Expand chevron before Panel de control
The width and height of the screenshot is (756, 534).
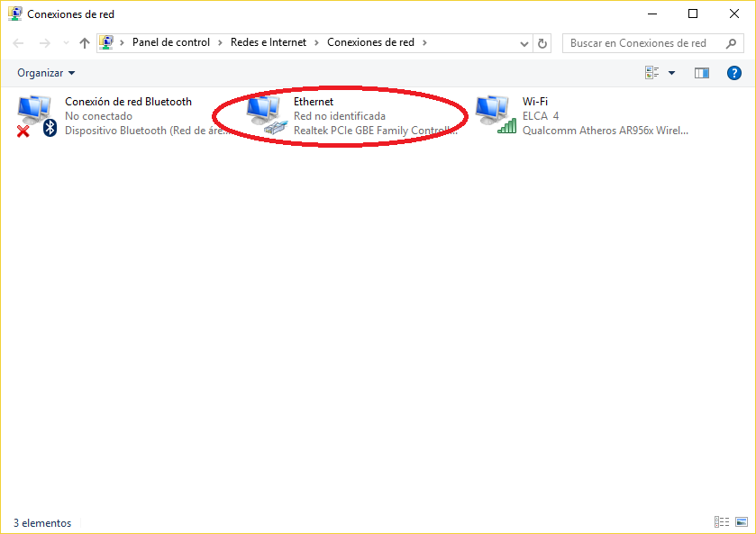tap(122, 43)
